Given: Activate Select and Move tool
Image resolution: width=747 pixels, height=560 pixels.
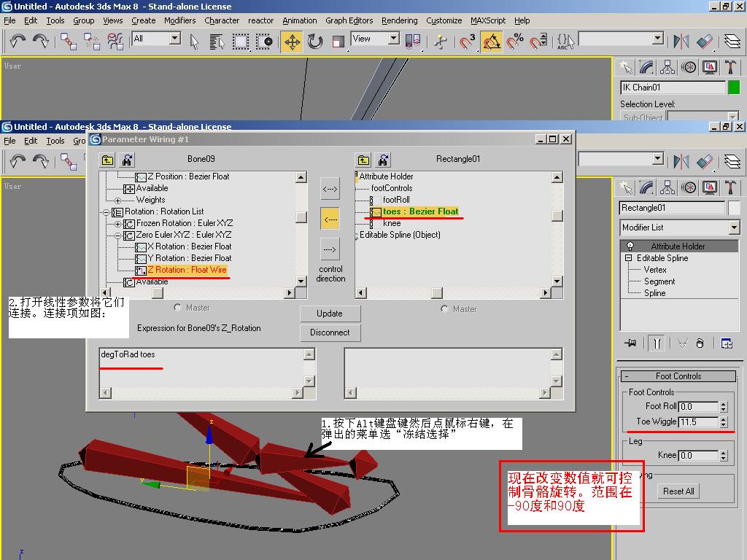Looking at the screenshot, I should [x=292, y=42].
